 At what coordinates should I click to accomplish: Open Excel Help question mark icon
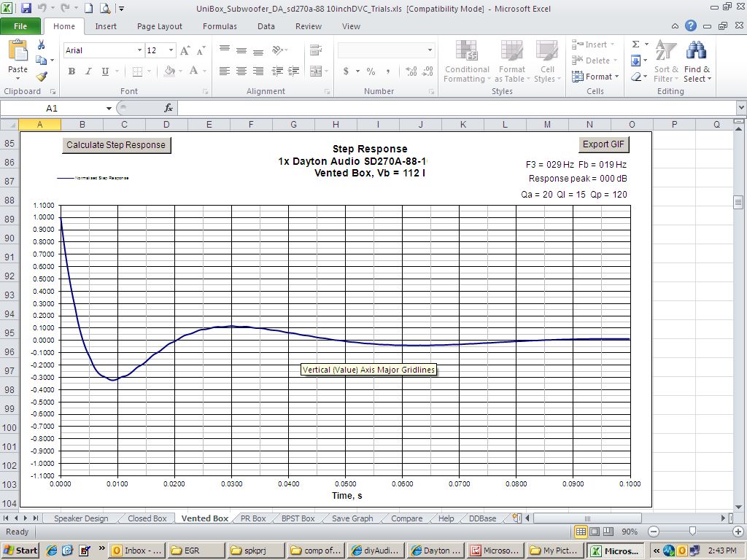click(691, 26)
